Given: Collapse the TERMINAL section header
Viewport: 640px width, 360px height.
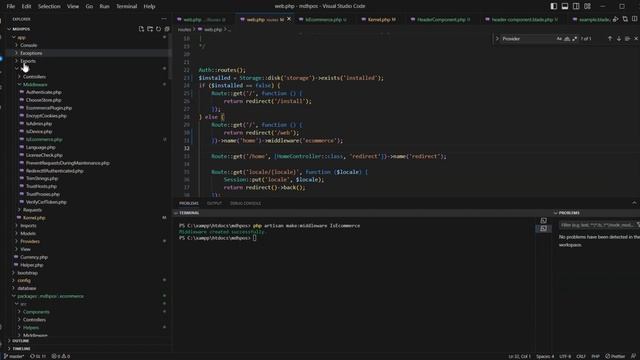Looking at the screenshot, I should point(189,213).
